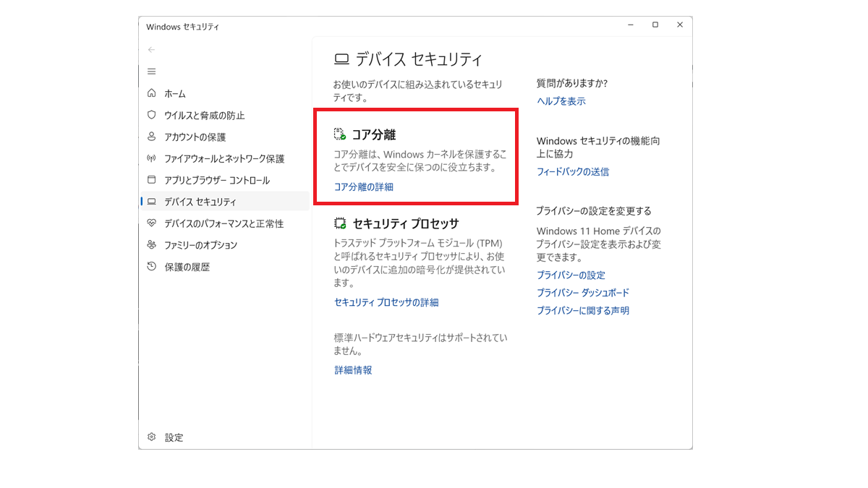Image resolution: width=868 pixels, height=488 pixels.
Task: Click the Windows セキュリティ window title
Action: click(182, 27)
